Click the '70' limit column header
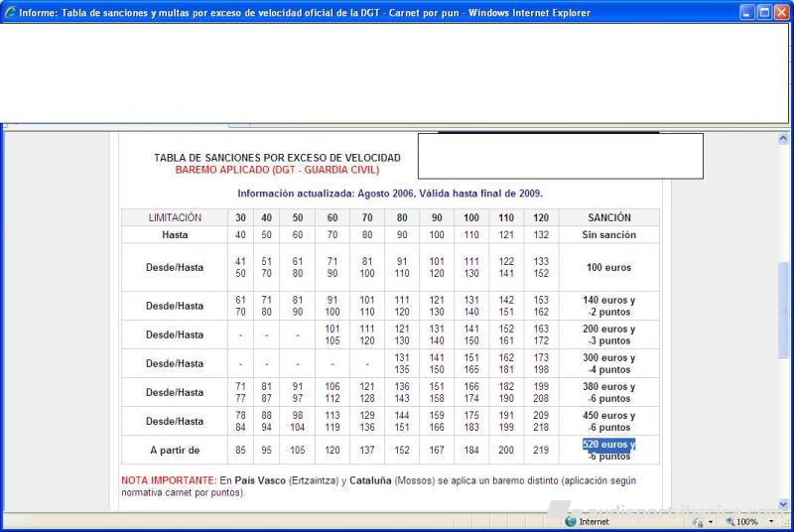794x532 pixels. 367,217
